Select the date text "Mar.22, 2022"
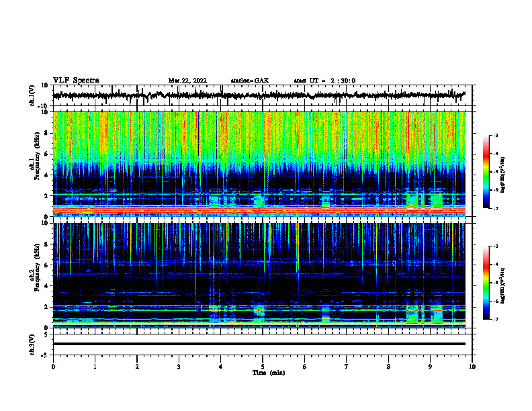The image size is (532, 411). pyautogui.click(x=187, y=81)
